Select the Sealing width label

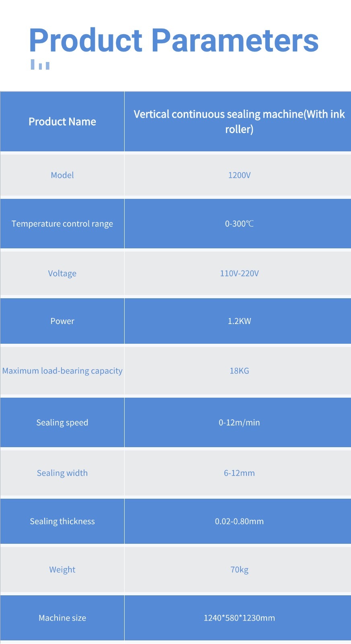point(62,473)
